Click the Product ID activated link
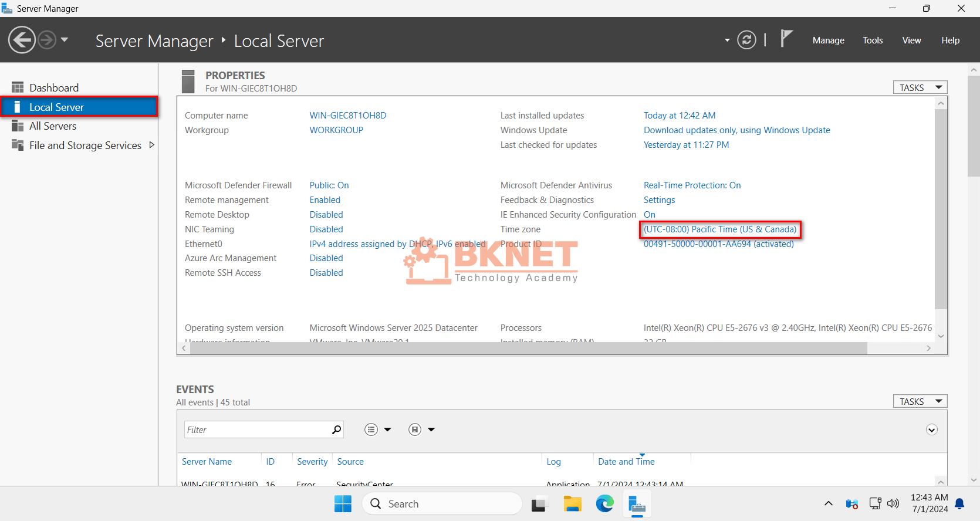The width and height of the screenshot is (980, 521). (x=719, y=244)
